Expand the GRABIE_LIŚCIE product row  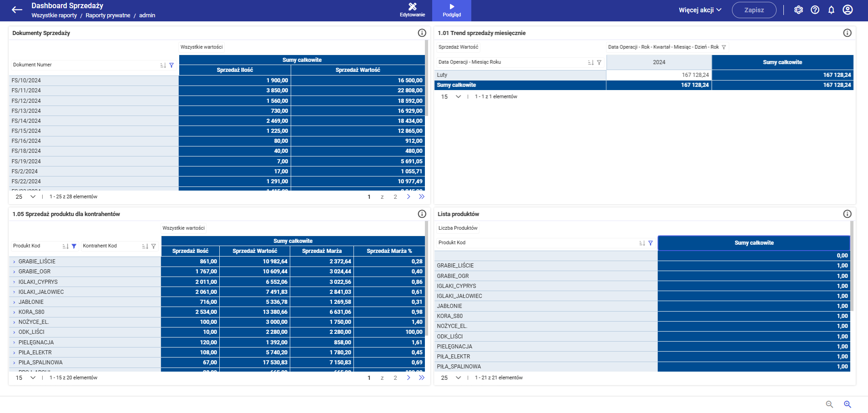(x=14, y=262)
